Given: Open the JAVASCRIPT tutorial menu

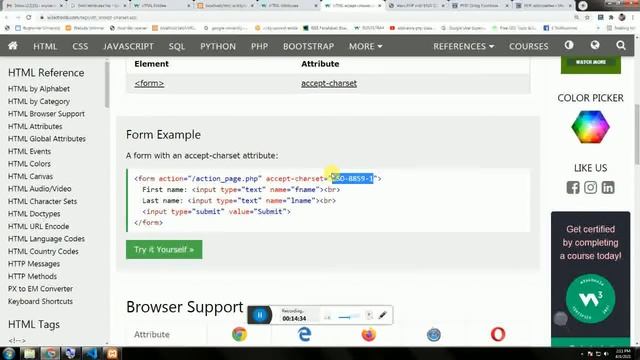Looking at the screenshot, I should click(x=129, y=46).
